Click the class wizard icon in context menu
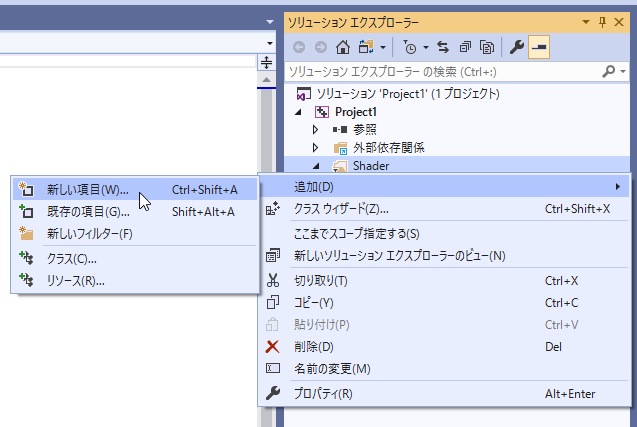 pos(273,209)
